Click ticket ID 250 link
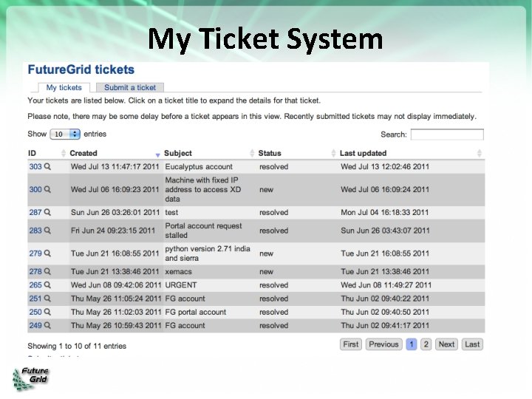Viewport: 532px width, 399px height. (35, 313)
